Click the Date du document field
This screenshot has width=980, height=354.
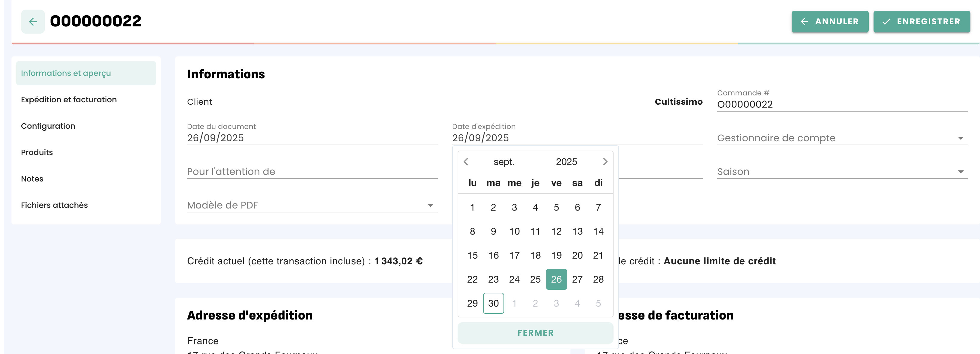[312, 138]
